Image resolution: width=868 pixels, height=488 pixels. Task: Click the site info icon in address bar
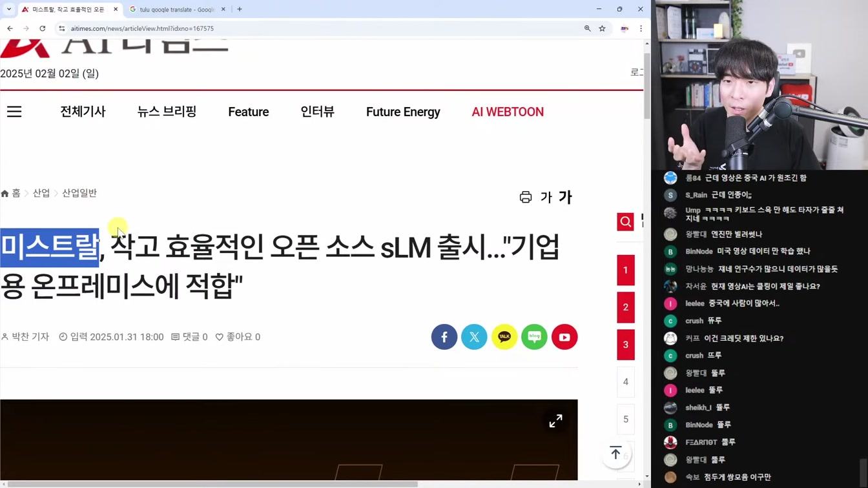[62, 28]
